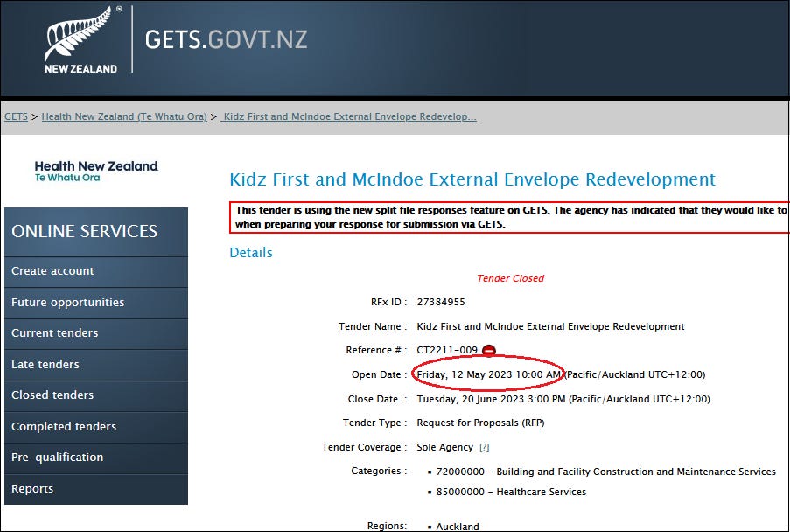Viewport: 790px width, 532px height.
Task: Click the New Zealand fern logo
Action: point(80,40)
